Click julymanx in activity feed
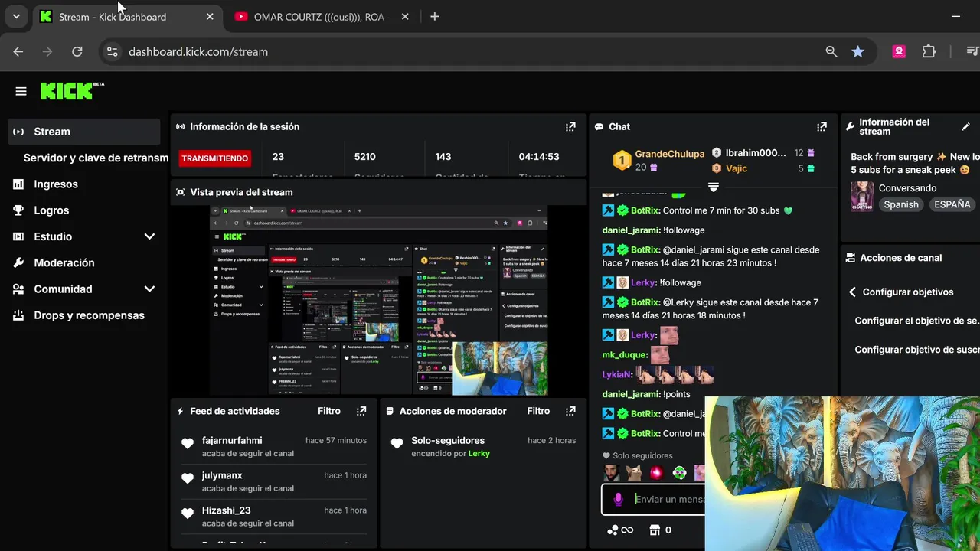The width and height of the screenshot is (980, 551). tap(222, 475)
